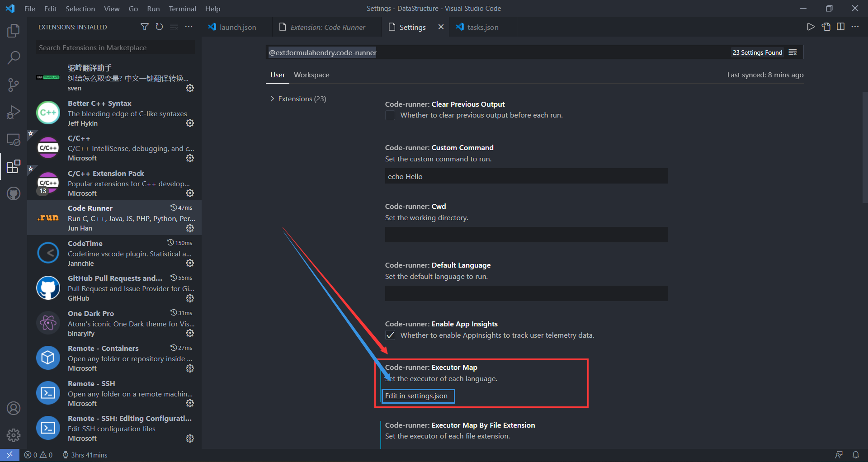Open the manage gear for Better C++ Syntax
Viewport: 868px width, 462px height.
pos(190,123)
